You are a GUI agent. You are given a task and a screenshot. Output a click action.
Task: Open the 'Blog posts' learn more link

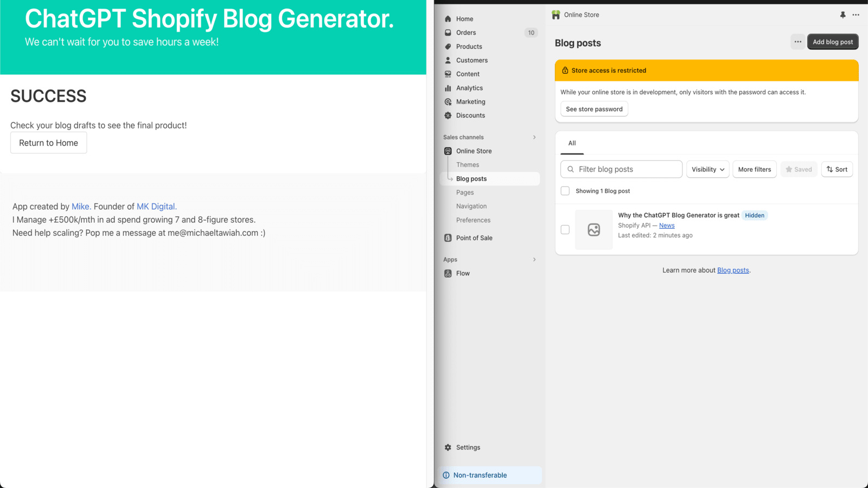[x=733, y=270]
